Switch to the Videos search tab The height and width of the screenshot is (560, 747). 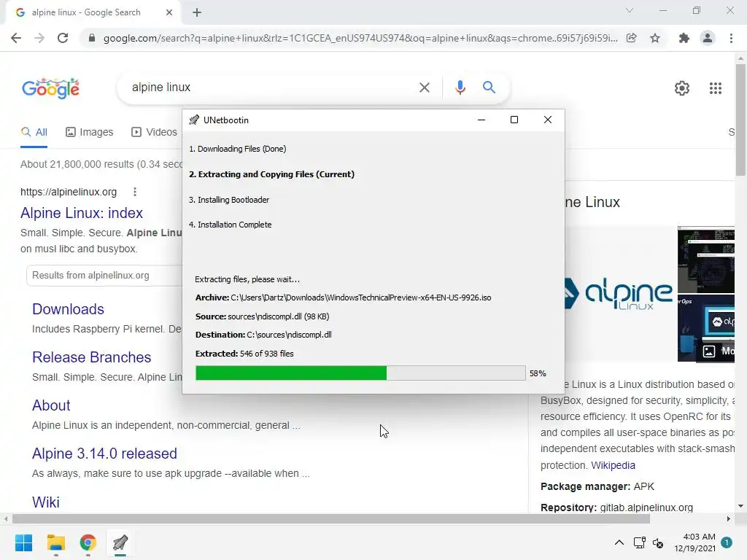[x=155, y=132]
